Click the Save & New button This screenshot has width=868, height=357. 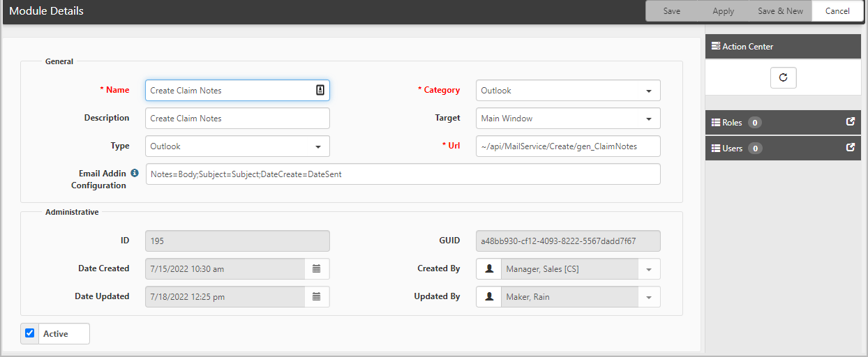780,11
